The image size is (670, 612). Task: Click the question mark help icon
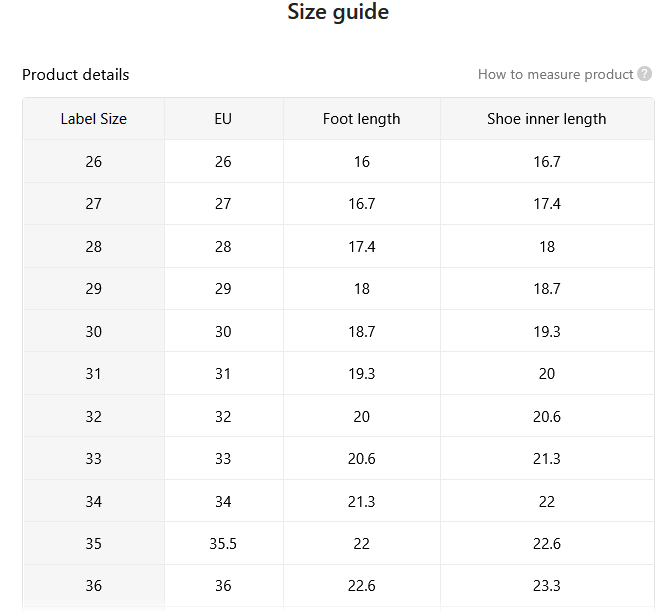point(644,74)
